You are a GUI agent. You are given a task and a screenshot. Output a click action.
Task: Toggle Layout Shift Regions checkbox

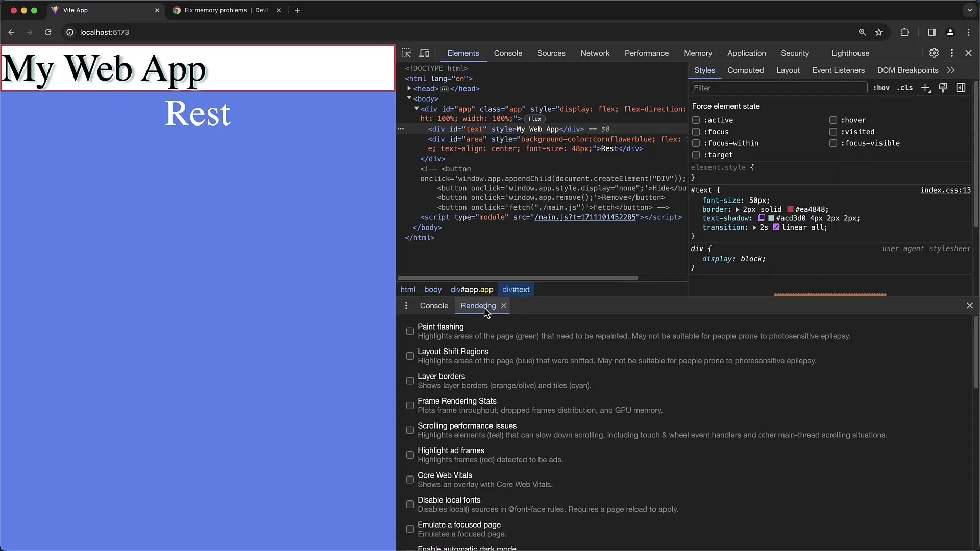pos(409,355)
